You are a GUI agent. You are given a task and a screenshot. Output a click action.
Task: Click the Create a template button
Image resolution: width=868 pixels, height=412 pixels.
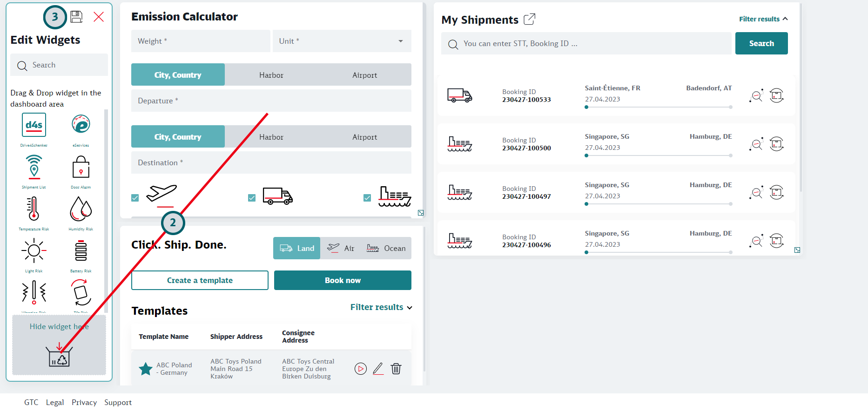tap(200, 280)
